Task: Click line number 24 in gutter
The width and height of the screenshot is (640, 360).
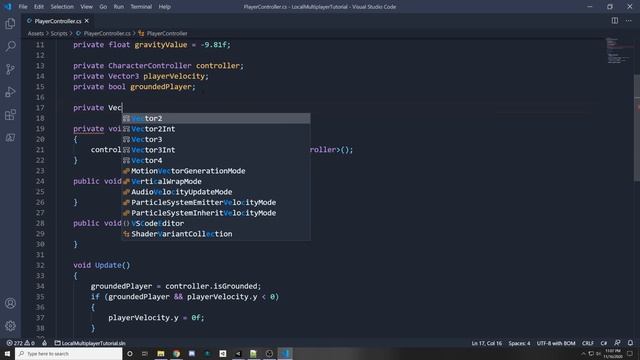Action: (40, 181)
